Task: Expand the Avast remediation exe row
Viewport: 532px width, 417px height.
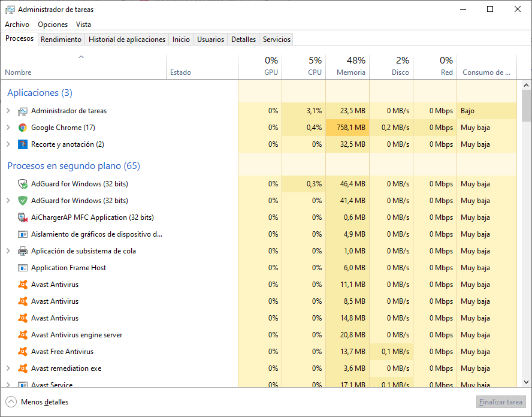Action: pyautogui.click(x=8, y=368)
